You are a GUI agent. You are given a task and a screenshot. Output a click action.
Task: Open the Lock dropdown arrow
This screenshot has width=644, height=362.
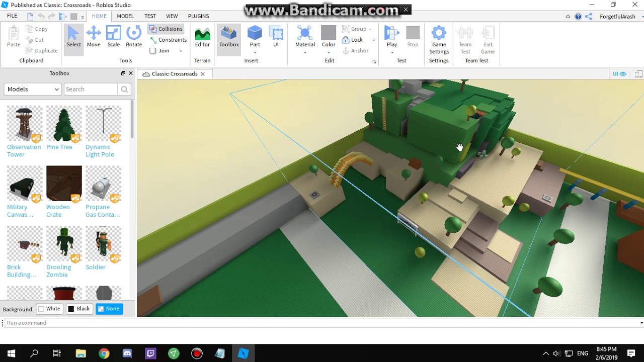coord(373,40)
